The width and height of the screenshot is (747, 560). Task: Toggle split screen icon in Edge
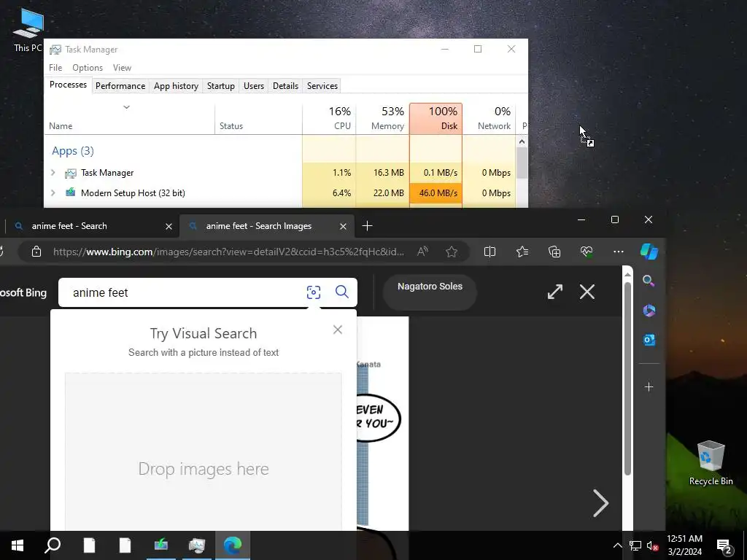coord(489,252)
